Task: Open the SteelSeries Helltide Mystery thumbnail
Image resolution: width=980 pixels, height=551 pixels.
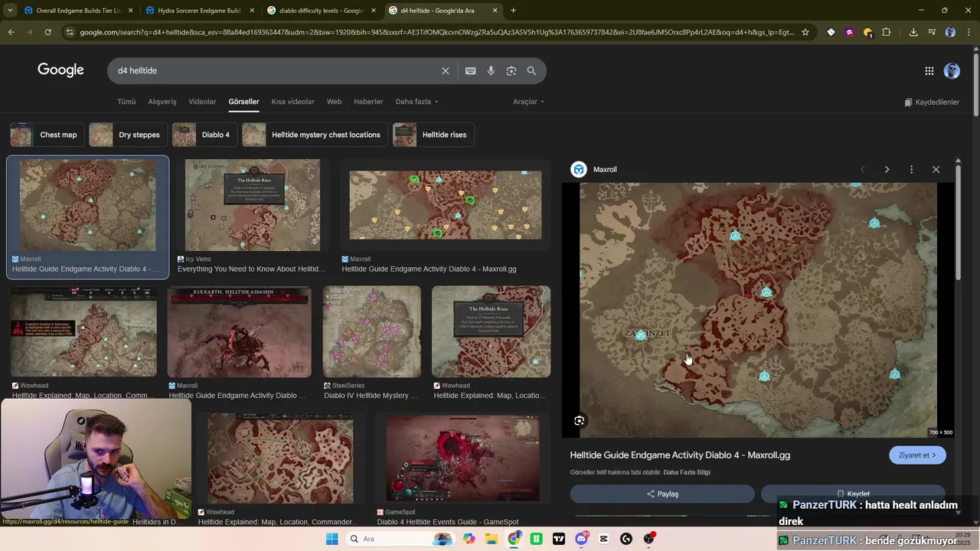Action: [x=372, y=332]
